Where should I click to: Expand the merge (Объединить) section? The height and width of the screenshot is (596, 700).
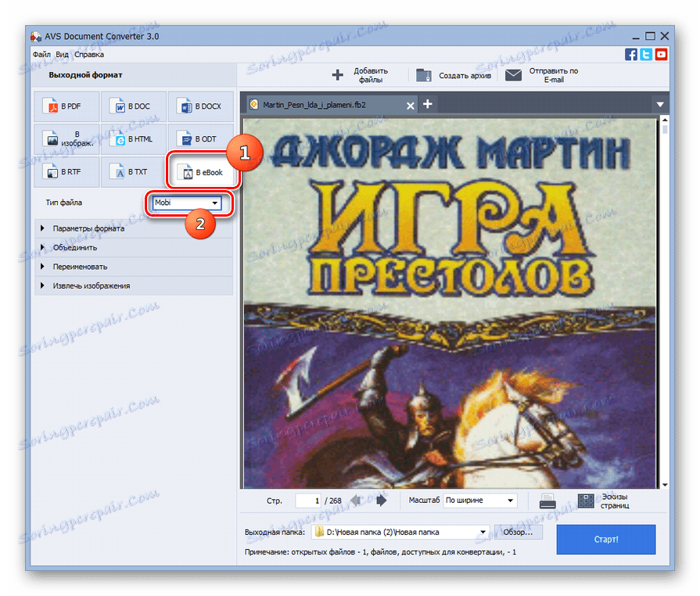[x=134, y=247]
